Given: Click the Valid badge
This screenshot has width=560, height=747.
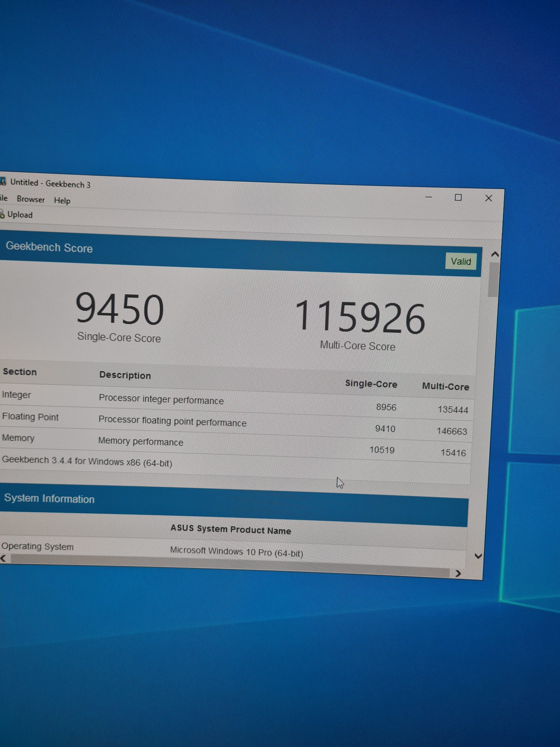Looking at the screenshot, I should point(461,261).
